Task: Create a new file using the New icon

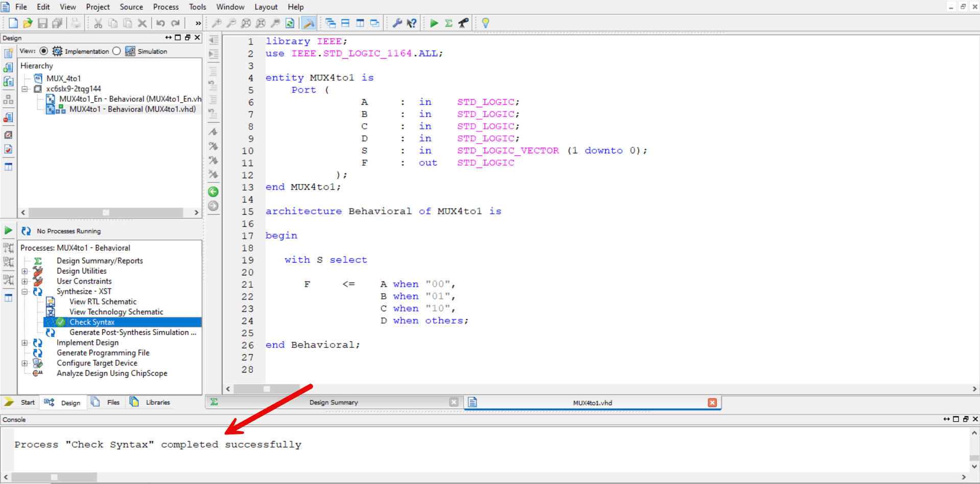Action: click(13, 22)
